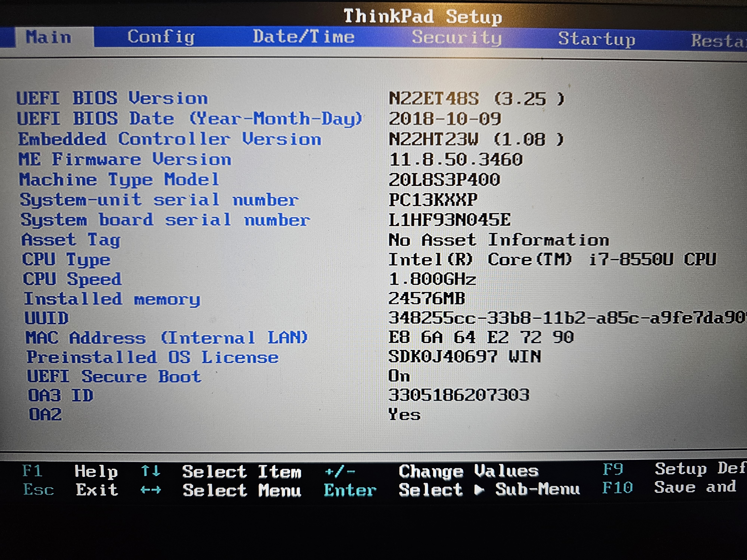The height and width of the screenshot is (560, 747).
Task: Select the OA2 Yes value
Action: 404,414
